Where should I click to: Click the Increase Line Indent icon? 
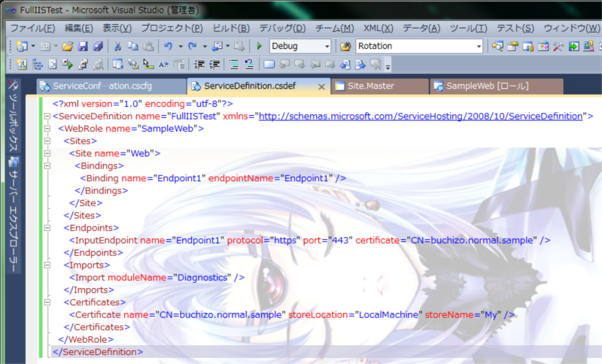click(x=214, y=65)
